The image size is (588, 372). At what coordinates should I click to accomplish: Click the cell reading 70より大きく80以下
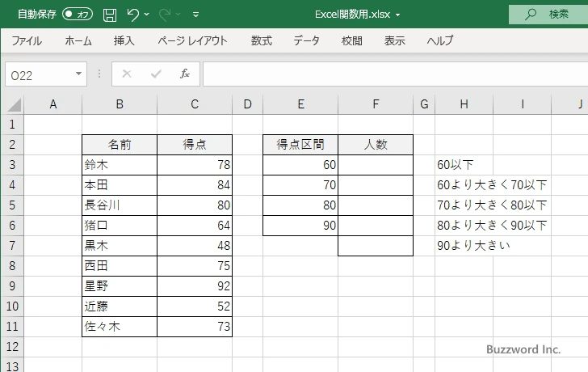pyautogui.click(x=492, y=205)
